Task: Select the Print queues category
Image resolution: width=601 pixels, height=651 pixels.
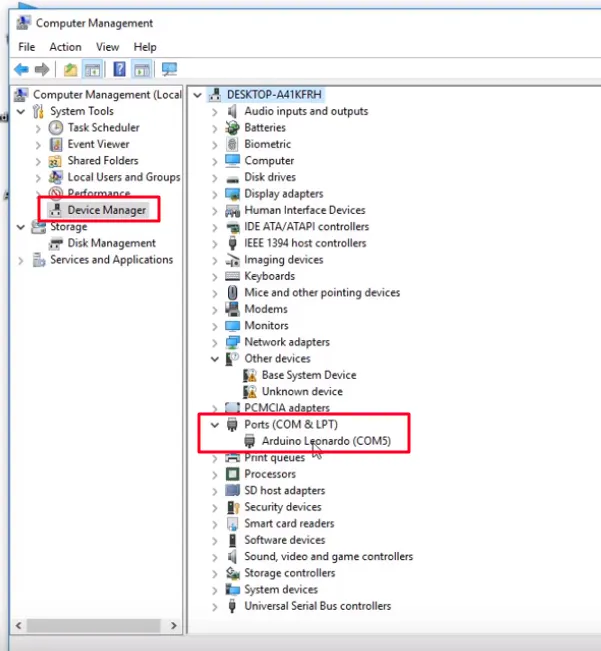Action: click(274, 458)
